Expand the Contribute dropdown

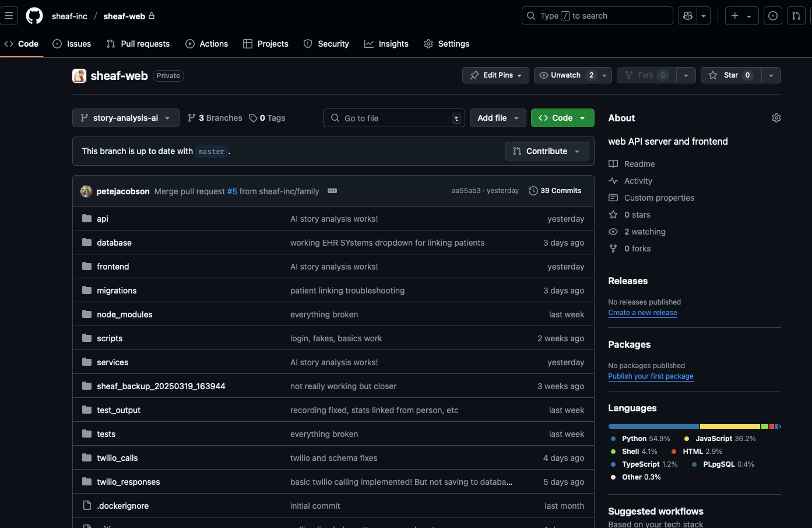546,151
